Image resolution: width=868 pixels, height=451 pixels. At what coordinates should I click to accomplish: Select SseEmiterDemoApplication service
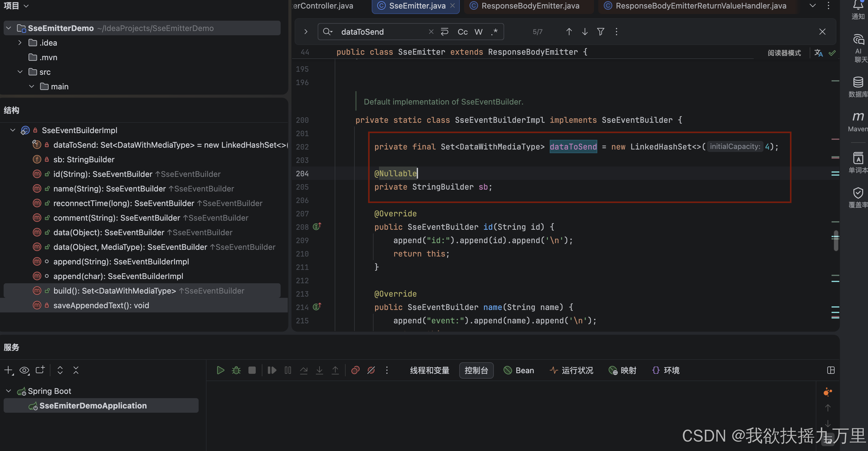click(x=101, y=405)
